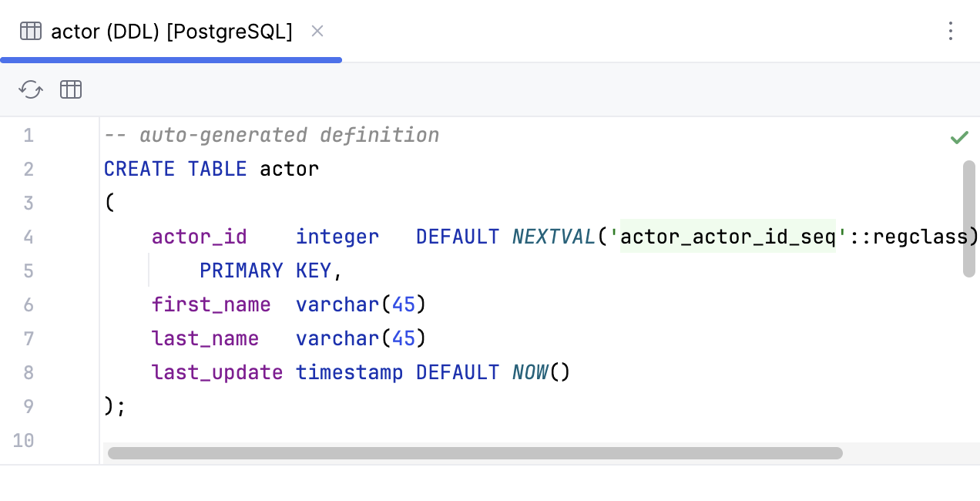Click the KEY keyword on line 5
Screen dimensions: 980x501
[x=314, y=271]
